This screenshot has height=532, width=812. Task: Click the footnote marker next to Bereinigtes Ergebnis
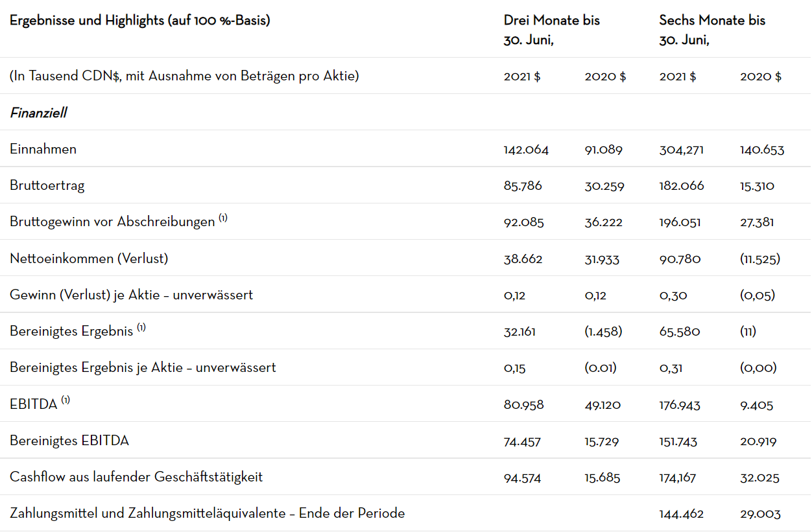click(x=141, y=328)
